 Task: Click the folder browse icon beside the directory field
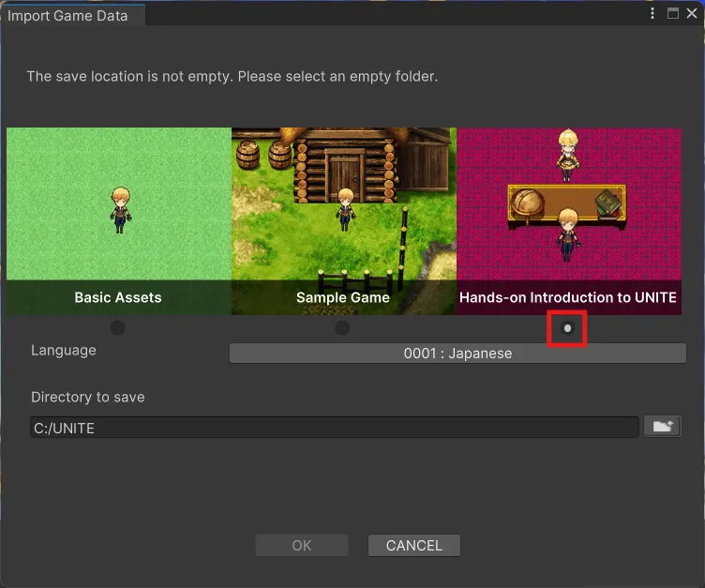click(662, 428)
